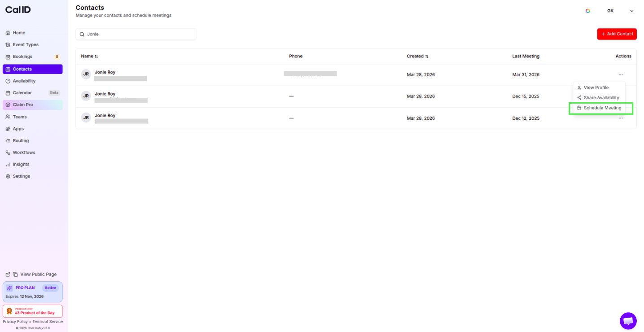
Task: Click the contact search field containing Jonie
Action: 136,34
